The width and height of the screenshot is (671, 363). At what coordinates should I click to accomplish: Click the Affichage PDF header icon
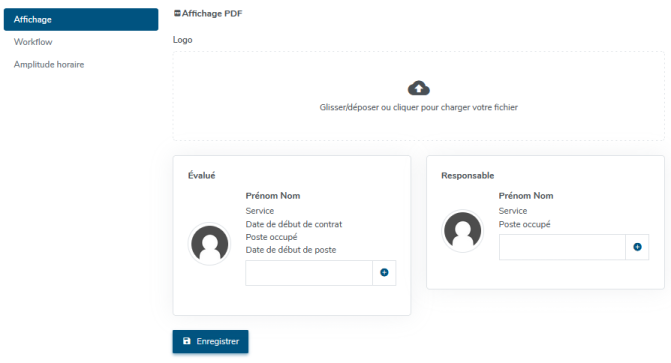(177, 14)
